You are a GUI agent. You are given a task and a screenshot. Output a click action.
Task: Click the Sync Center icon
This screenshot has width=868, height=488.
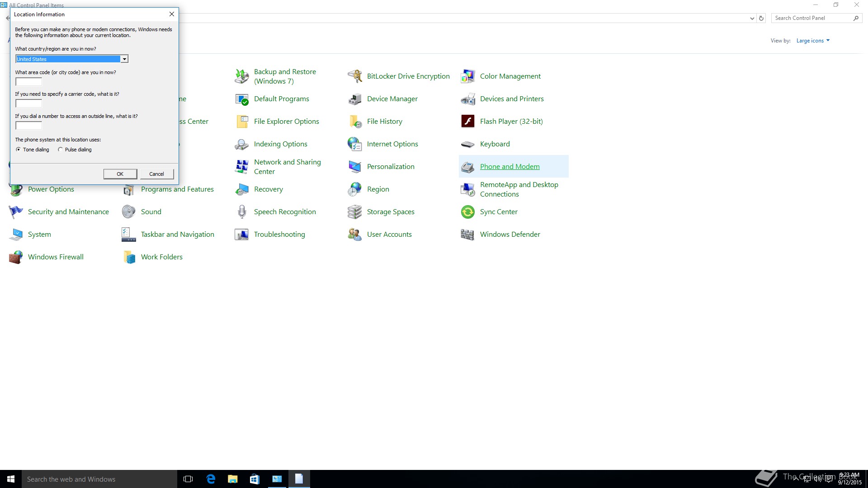pyautogui.click(x=468, y=212)
